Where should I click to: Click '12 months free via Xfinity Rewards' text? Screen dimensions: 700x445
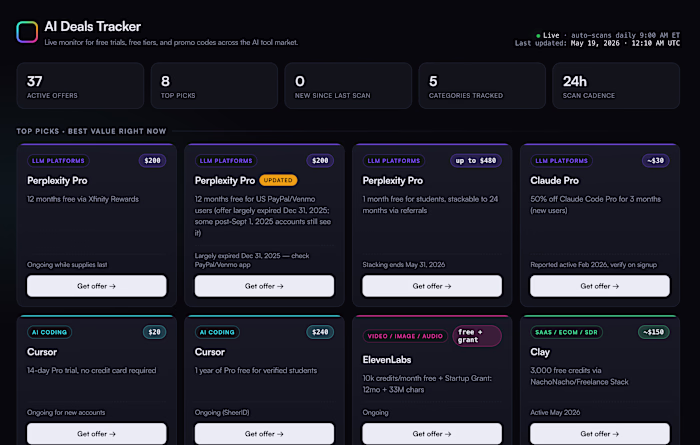click(x=83, y=199)
